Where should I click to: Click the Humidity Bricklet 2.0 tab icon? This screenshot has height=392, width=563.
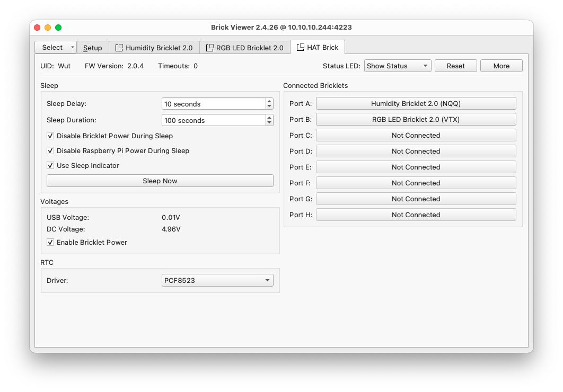tap(119, 48)
